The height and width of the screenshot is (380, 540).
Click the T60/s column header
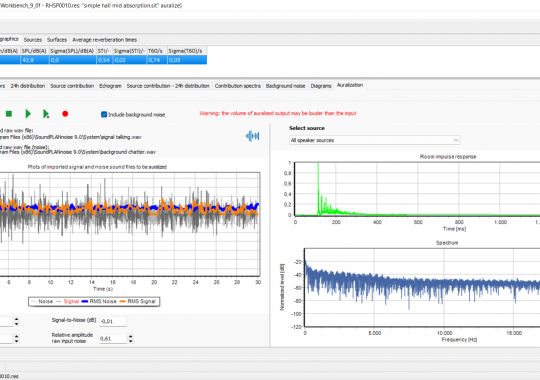[157, 51]
